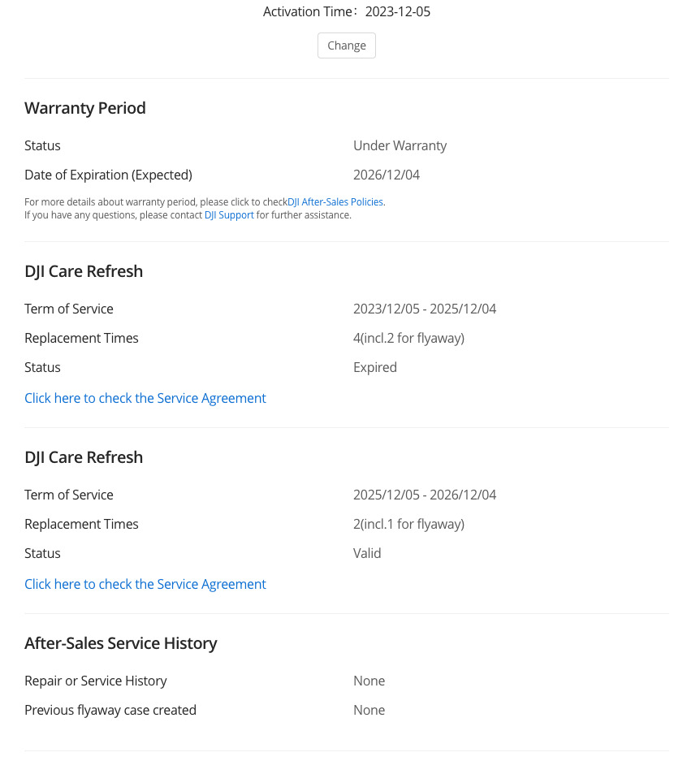
Task: Click the term 2025/12/05 - 2026/12/04
Action: coord(425,495)
